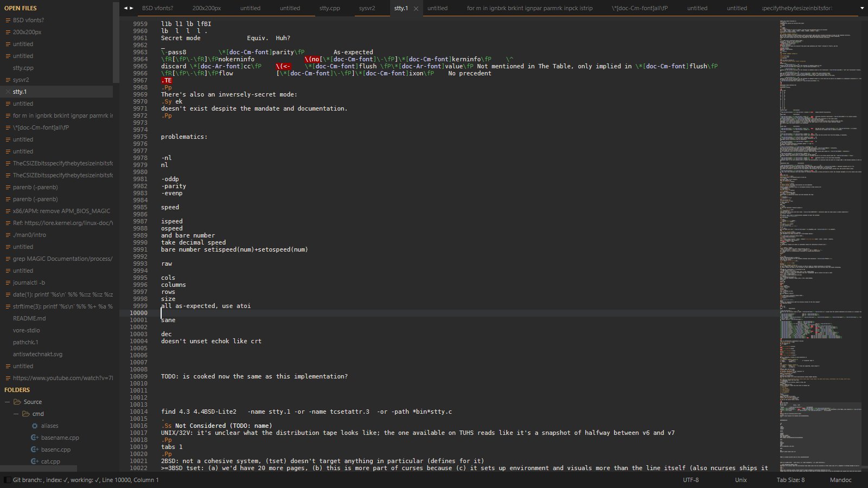Open README.md from open files list
Image resolution: width=868 pixels, height=488 pixels.
point(29,318)
